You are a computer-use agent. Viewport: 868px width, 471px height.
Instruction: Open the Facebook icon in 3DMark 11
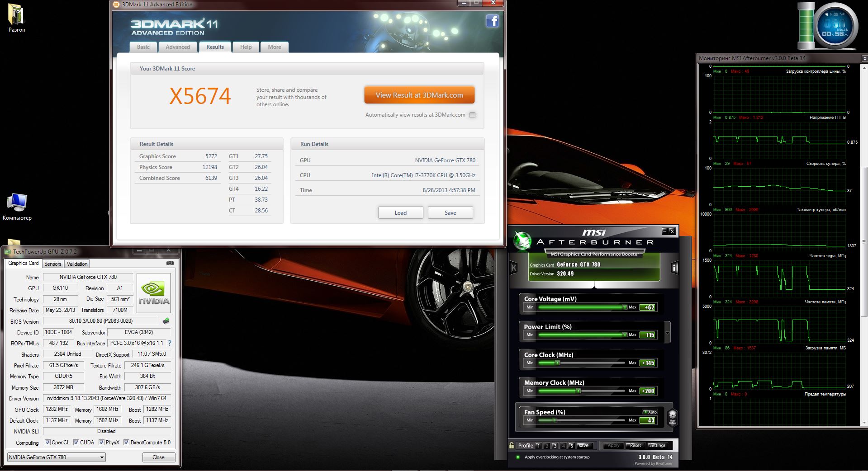(x=492, y=21)
